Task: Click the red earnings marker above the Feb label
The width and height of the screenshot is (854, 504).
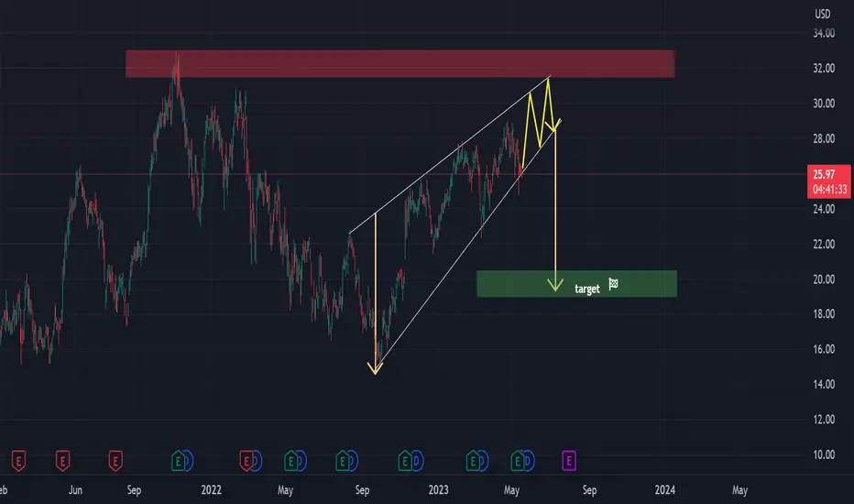Action: (18, 461)
